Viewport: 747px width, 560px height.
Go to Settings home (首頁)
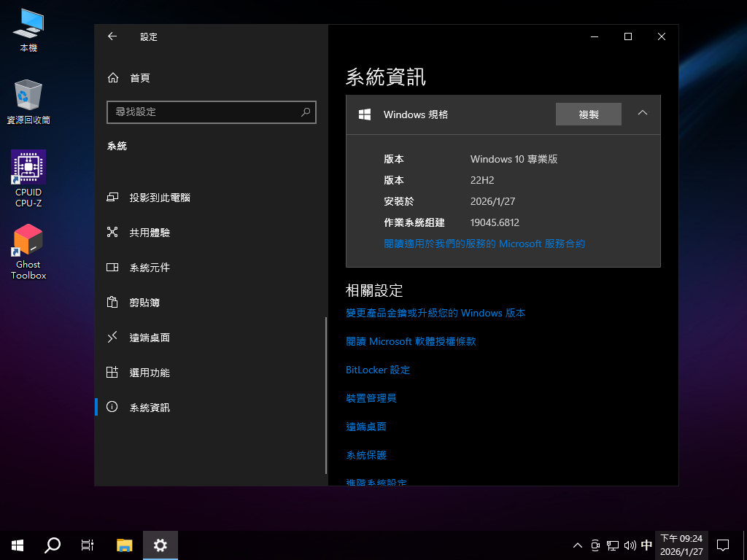coord(139,78)
